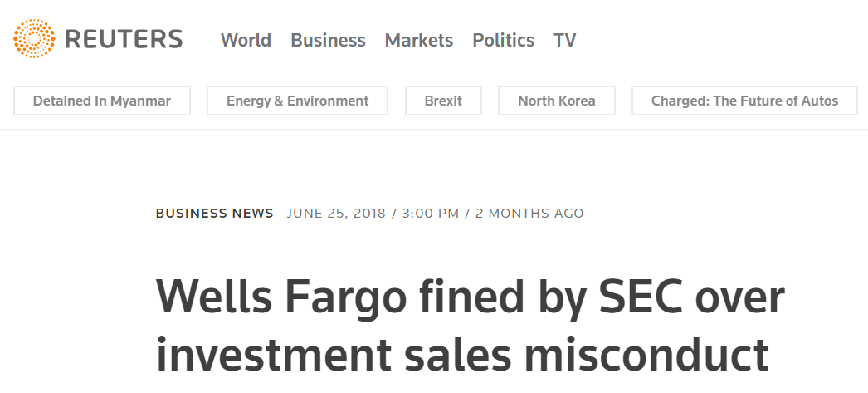
Task: Open the Markets navigation item
Action: [419, 40]
